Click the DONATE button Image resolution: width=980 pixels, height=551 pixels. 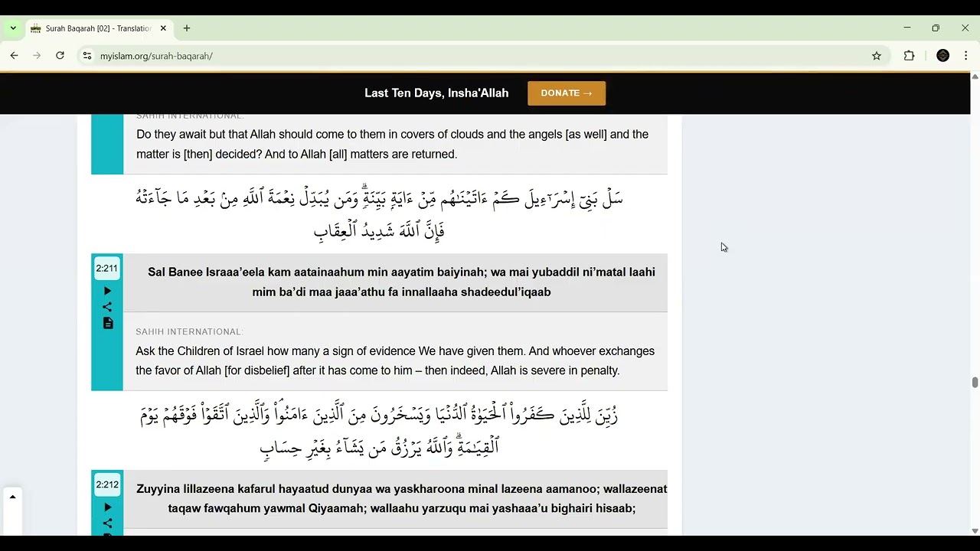[567, 93]
